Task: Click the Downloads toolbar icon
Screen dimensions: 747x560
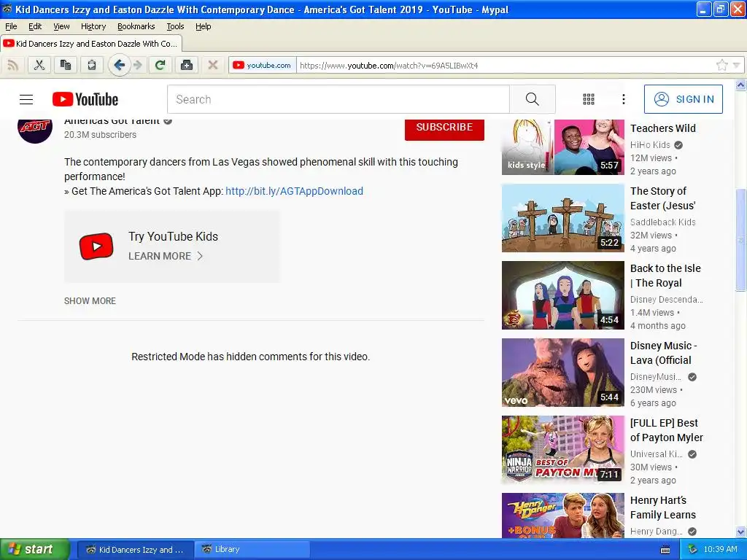Action: [187, 65]
